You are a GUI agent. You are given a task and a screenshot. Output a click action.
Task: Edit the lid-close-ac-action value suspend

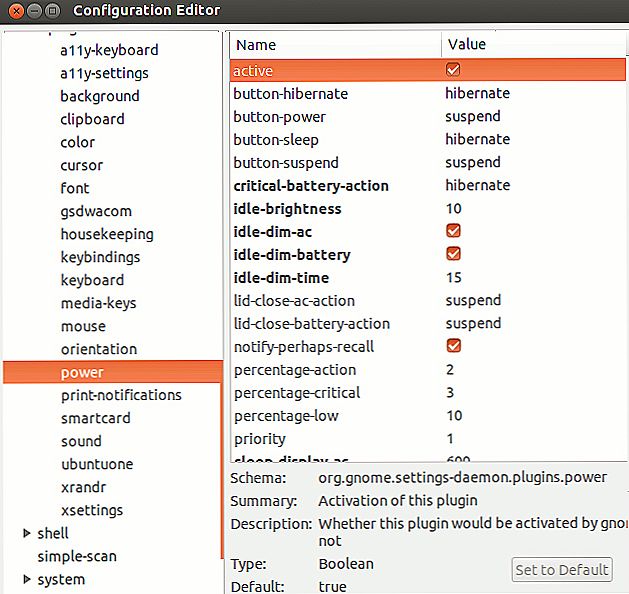coord(473,300)
